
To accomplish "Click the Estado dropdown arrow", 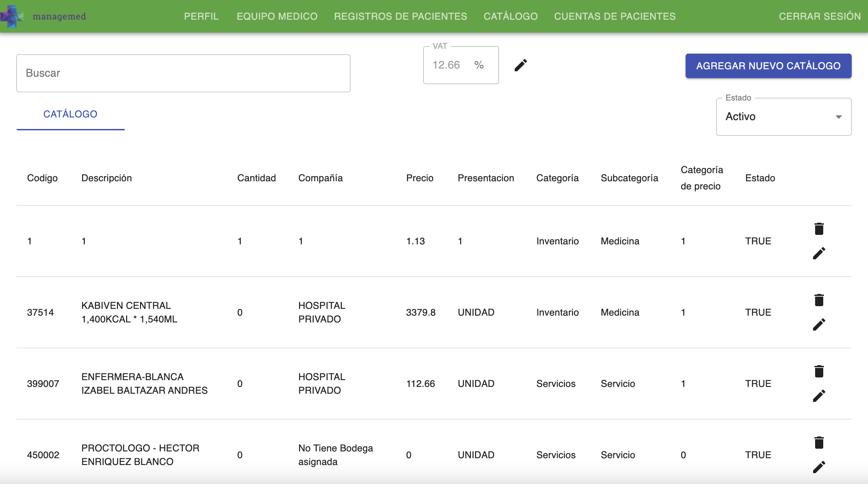I will [839, 117].
